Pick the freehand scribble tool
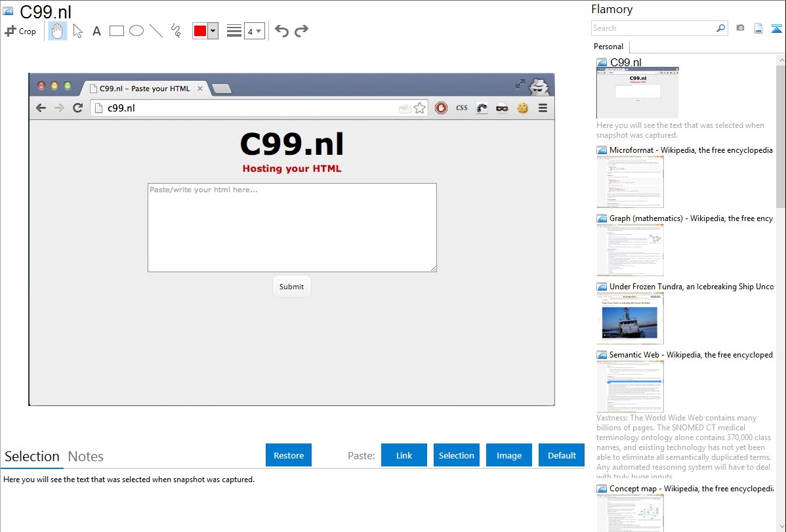The height and width of the screenshot is (532, 786). (176, 31)
